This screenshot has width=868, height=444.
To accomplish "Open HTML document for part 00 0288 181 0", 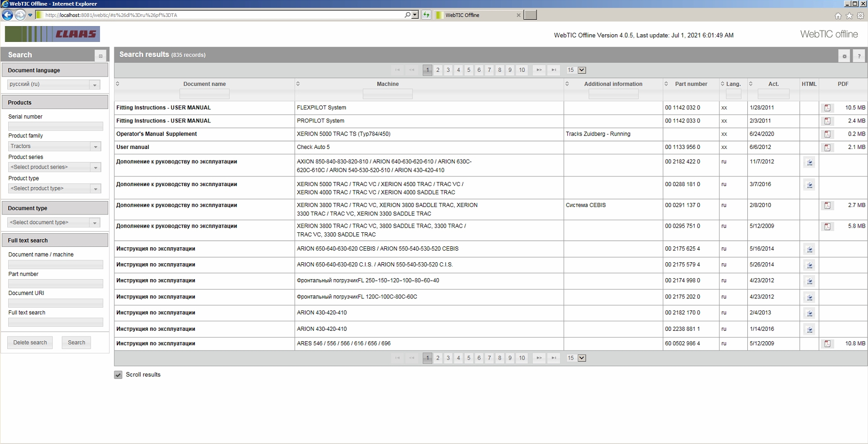I will click(x=810, y=185).
